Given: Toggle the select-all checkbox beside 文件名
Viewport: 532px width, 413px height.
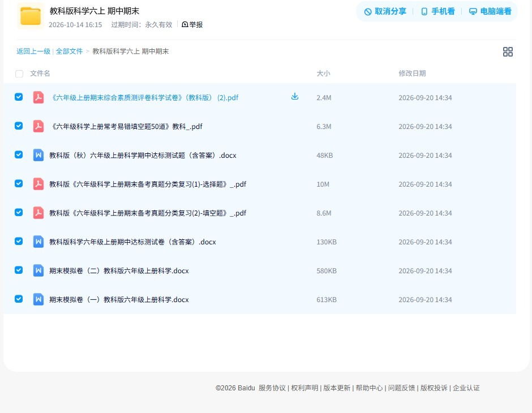Looking at the screenshot, I should pos(19,74).
